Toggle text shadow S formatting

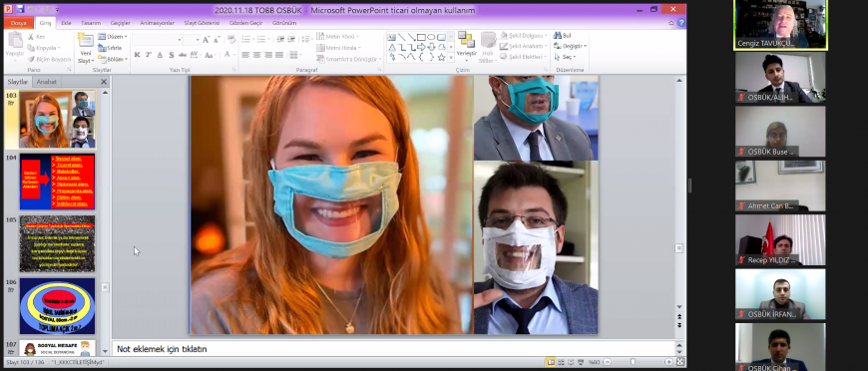(x=171, y=55)
